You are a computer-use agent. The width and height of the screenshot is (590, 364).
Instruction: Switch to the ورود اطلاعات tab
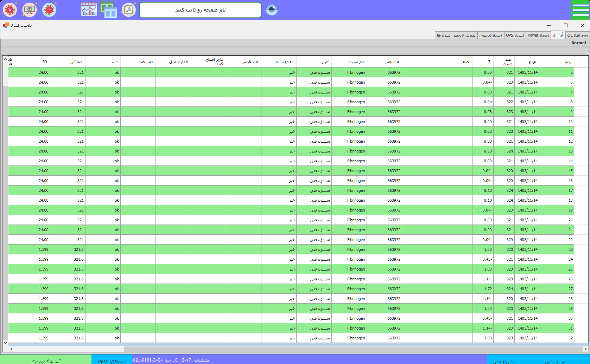pyautogui.click(x=577, y=35)
